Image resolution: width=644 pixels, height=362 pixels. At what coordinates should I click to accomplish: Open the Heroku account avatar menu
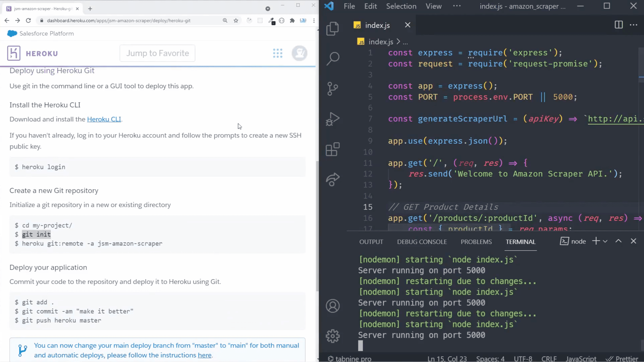(x=299, y=53)
